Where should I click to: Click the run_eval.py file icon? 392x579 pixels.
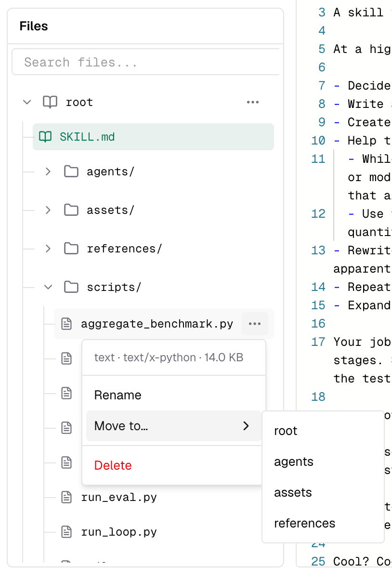point(66,497)
